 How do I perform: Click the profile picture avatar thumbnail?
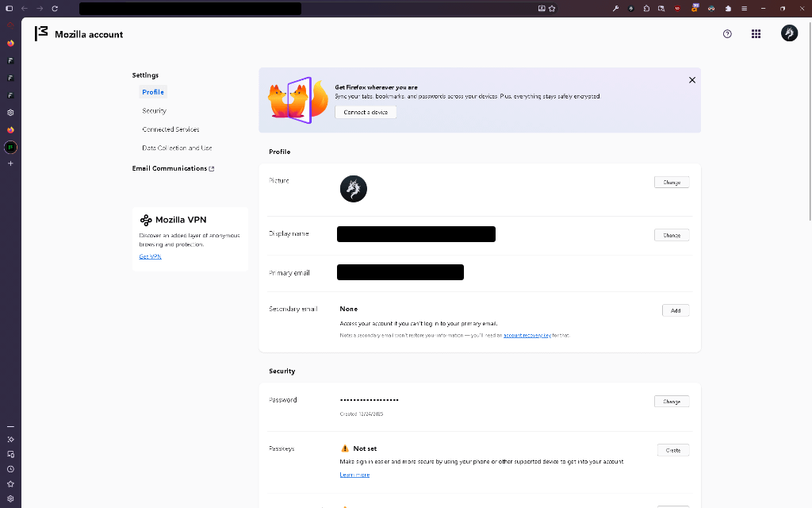pos(354,189)
